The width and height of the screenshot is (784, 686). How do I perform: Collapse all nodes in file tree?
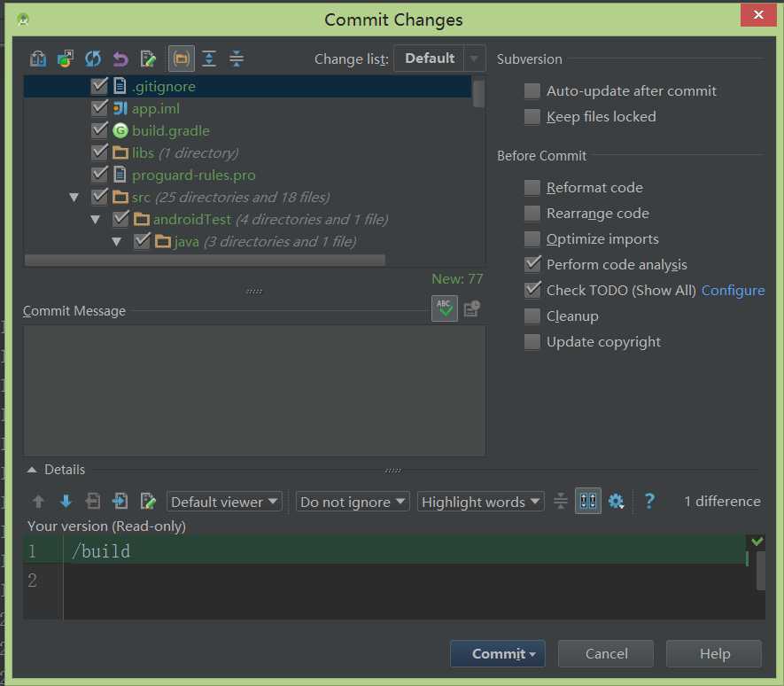click(x=237, y=58)
